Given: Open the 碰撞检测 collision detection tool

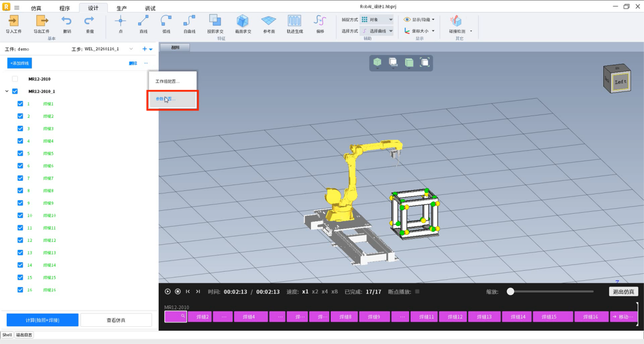Looking at the screenshot, I should click(456, 21).
